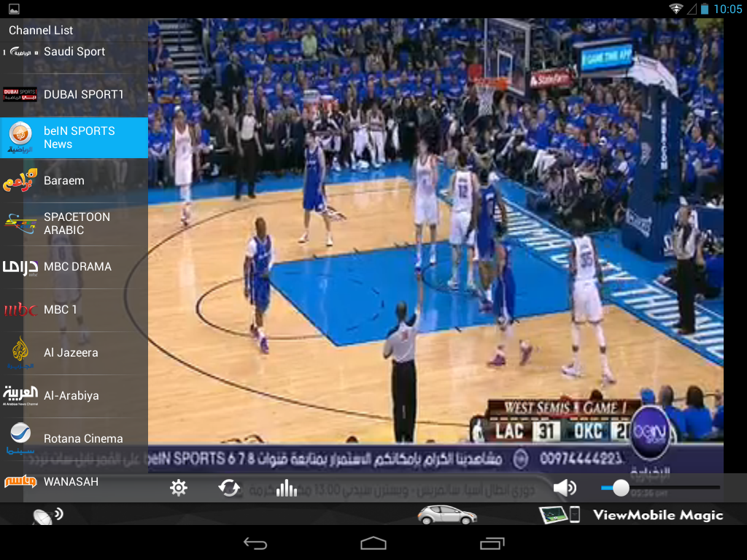Tap the Al Jazeera label
This screenshot has height=560, width=747.
[71, 352]
